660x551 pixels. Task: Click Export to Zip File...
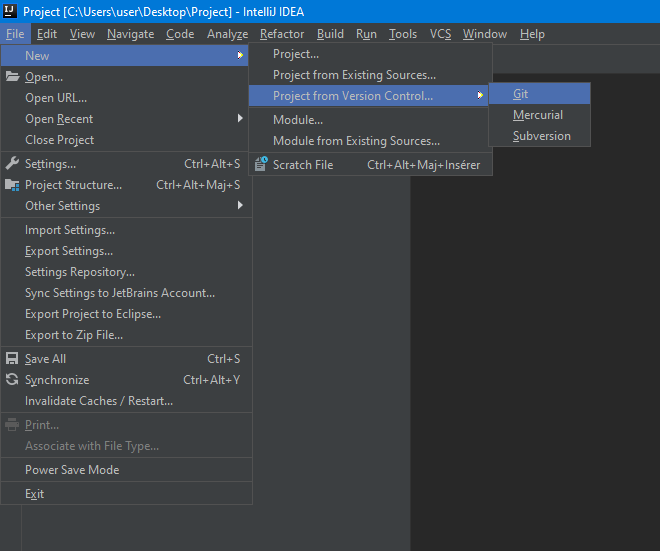[126, 335]
